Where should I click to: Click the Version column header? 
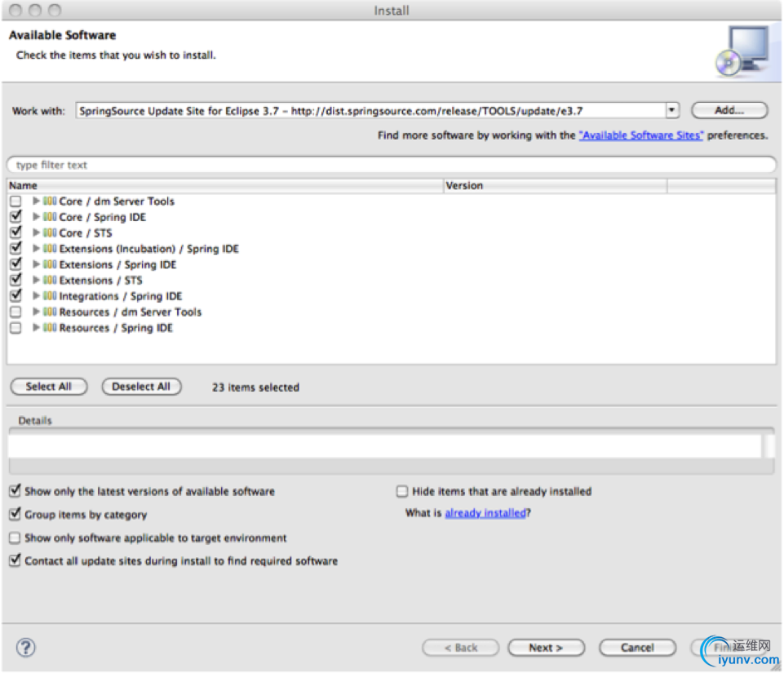coord(555,185)
